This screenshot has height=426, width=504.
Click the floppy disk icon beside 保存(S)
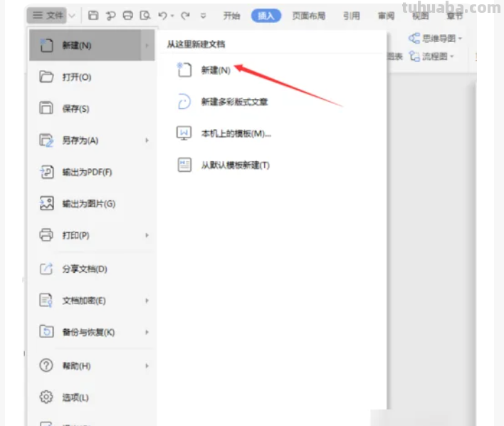pyautogui.click(x=46, y=108)
